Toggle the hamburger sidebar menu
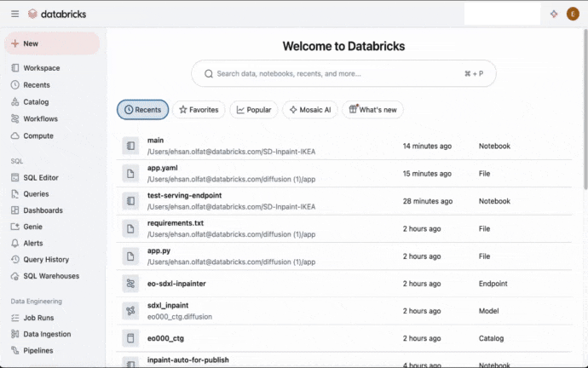The width and height of the screenshot is (588, 368). click(x=14, y=14)
